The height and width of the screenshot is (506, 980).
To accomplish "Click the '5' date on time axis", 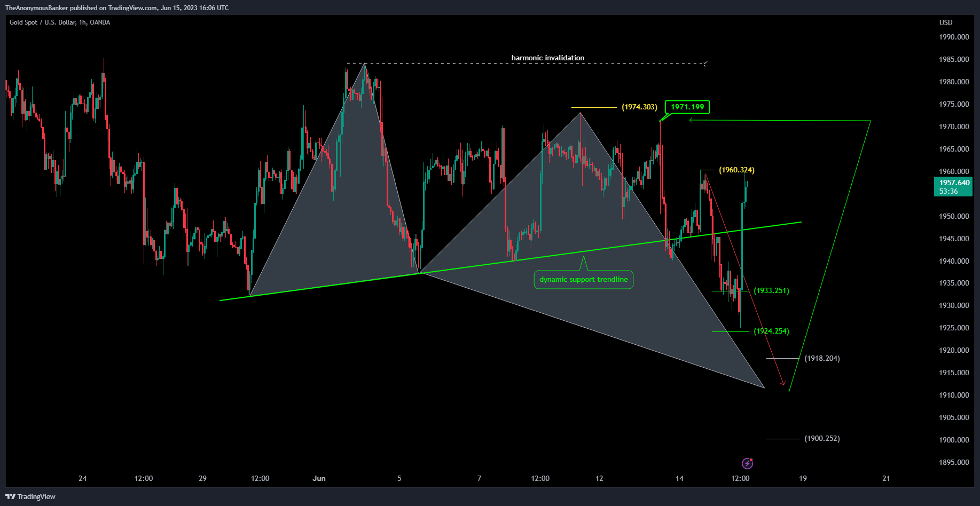I will pos(399,479).
